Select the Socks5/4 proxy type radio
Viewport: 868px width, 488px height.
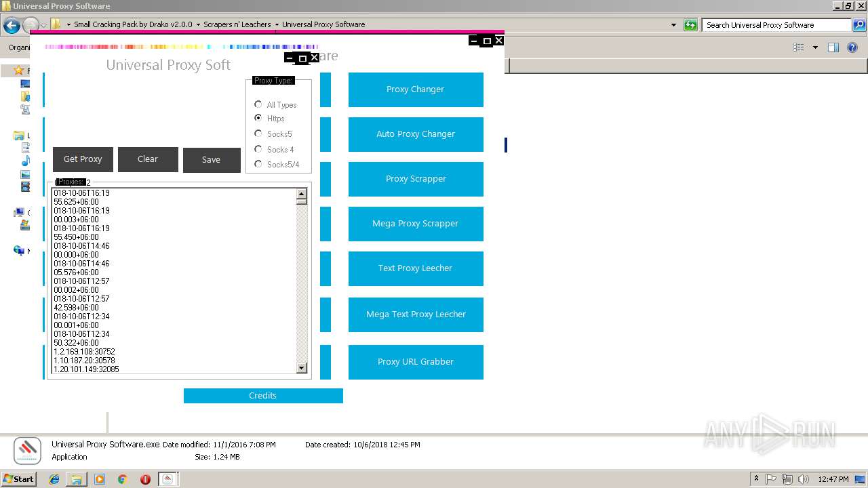coord(258,164)
